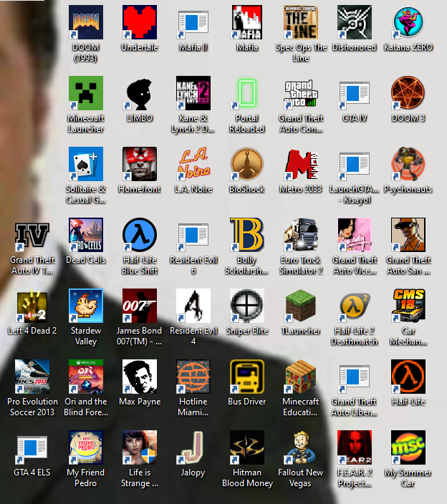Select Solitaire & Casual G... icon
Image resolution: width=447 pixels, height=504 pixels.
tap(85, 164)
